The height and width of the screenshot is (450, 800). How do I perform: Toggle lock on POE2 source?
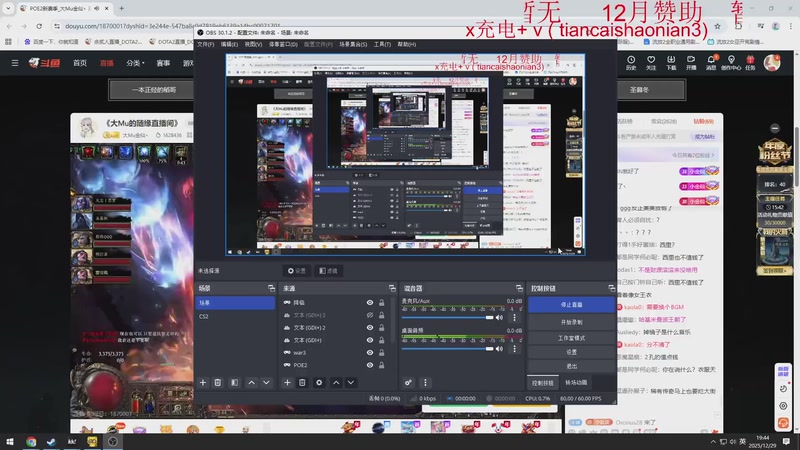pos(381,365)
